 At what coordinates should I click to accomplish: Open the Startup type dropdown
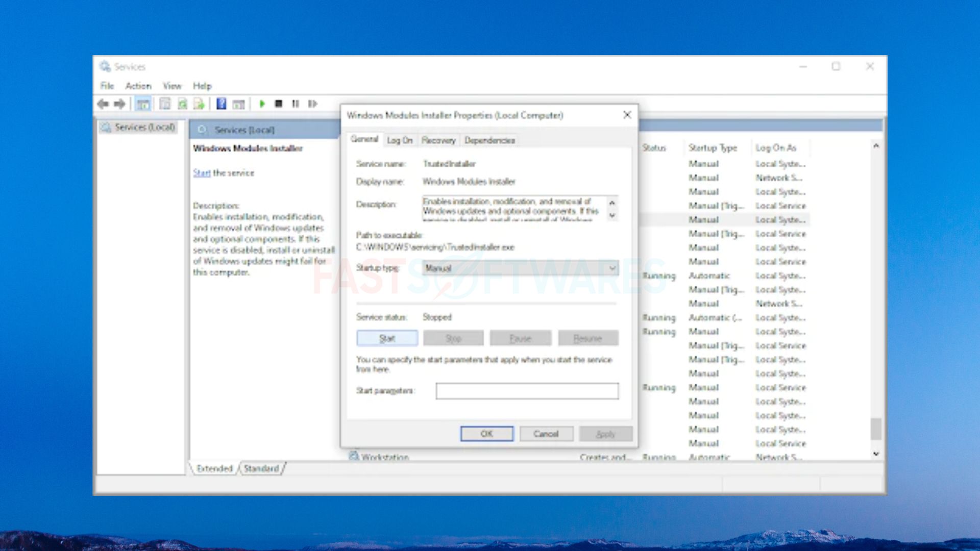pyautogui.click(x=521, y=268)
